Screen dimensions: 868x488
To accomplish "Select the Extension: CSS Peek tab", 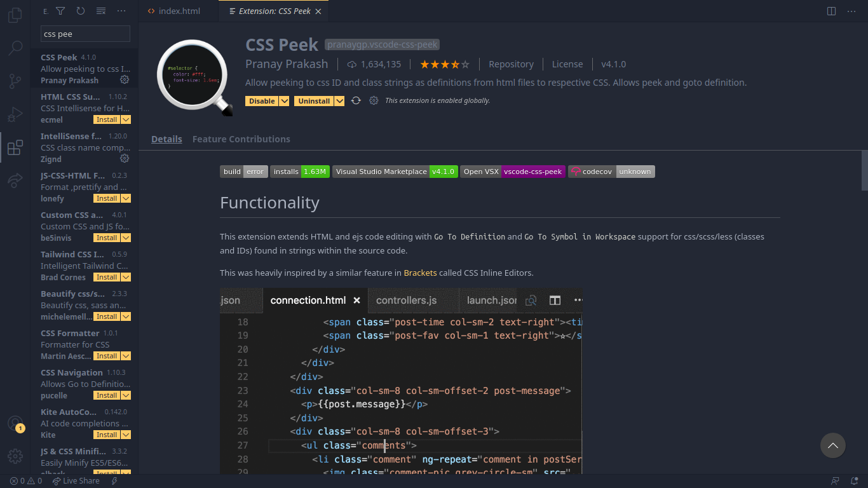I will [x=275, y=11].
